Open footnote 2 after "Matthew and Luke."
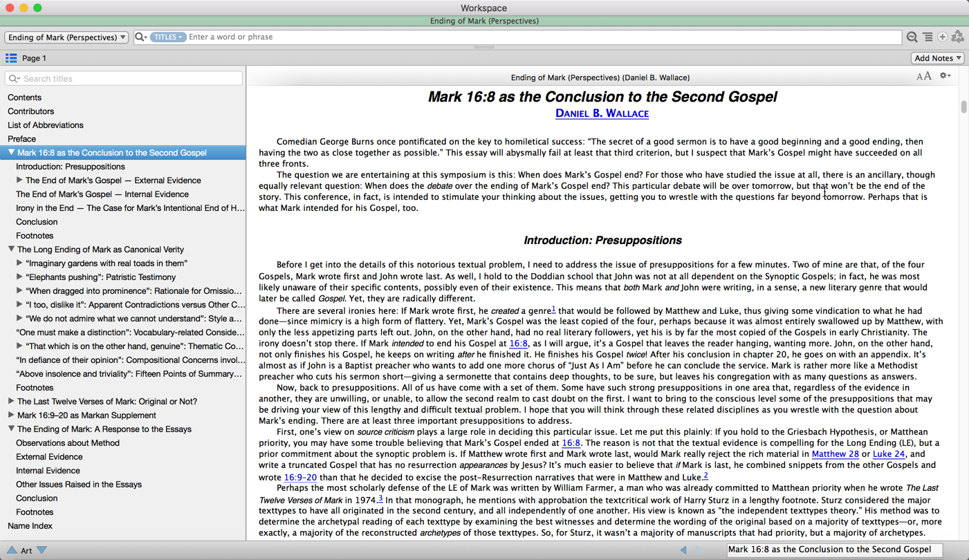The image size is (969, 560). [705, 476]
